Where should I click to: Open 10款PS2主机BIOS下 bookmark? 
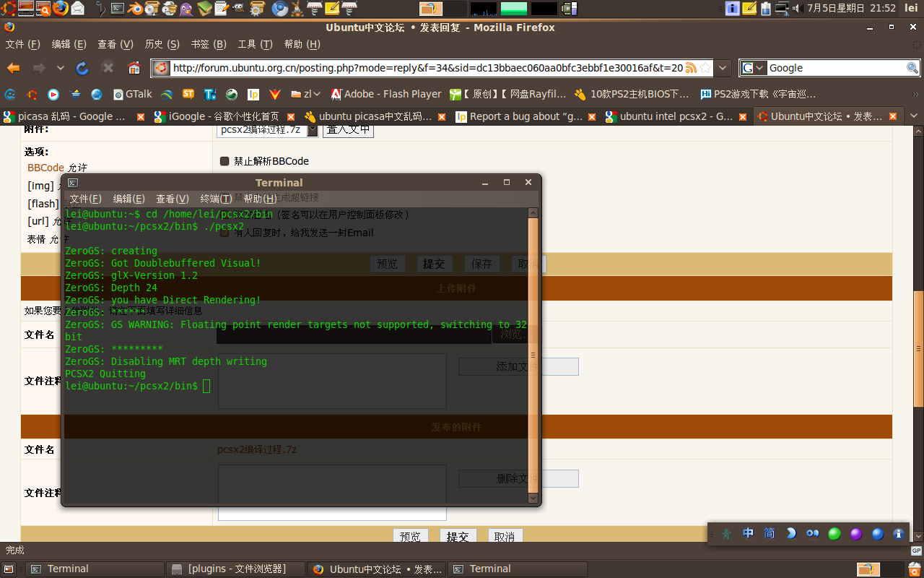632,94
